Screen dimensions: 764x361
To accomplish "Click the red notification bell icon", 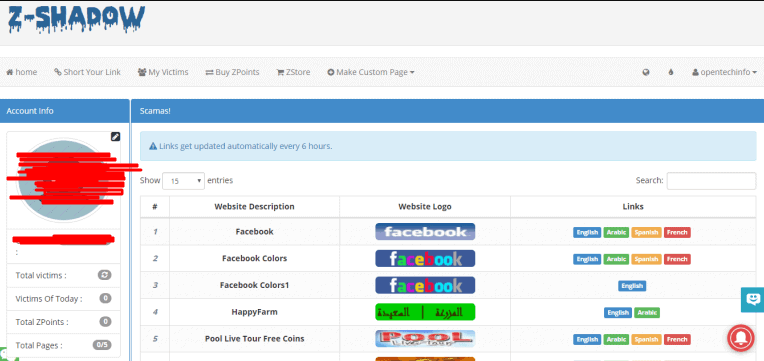I will [741, 338].
